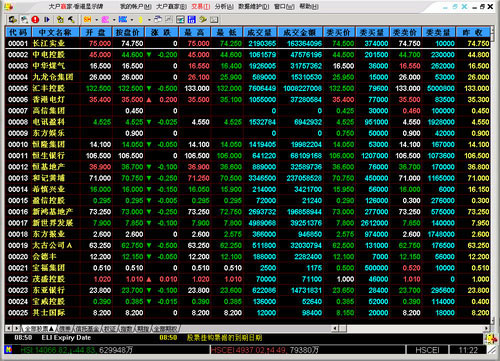
Task: Open the 交易(T) menu
Action: [x=201, y=6]
